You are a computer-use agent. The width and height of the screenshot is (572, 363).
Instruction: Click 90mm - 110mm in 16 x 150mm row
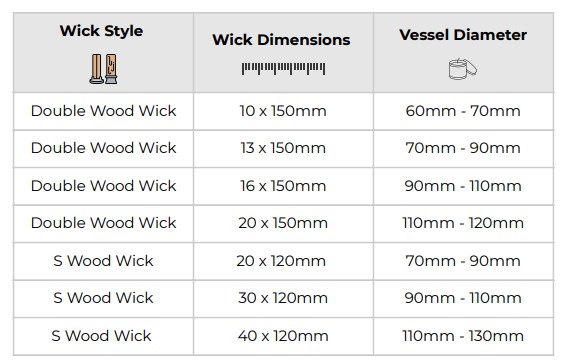coord(463,186)
